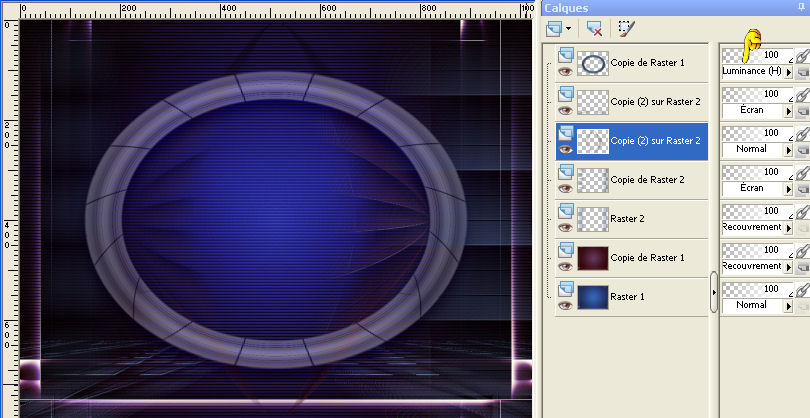Click the dark-red thumbnail of Copie de Raster 1

click(593, 258)
